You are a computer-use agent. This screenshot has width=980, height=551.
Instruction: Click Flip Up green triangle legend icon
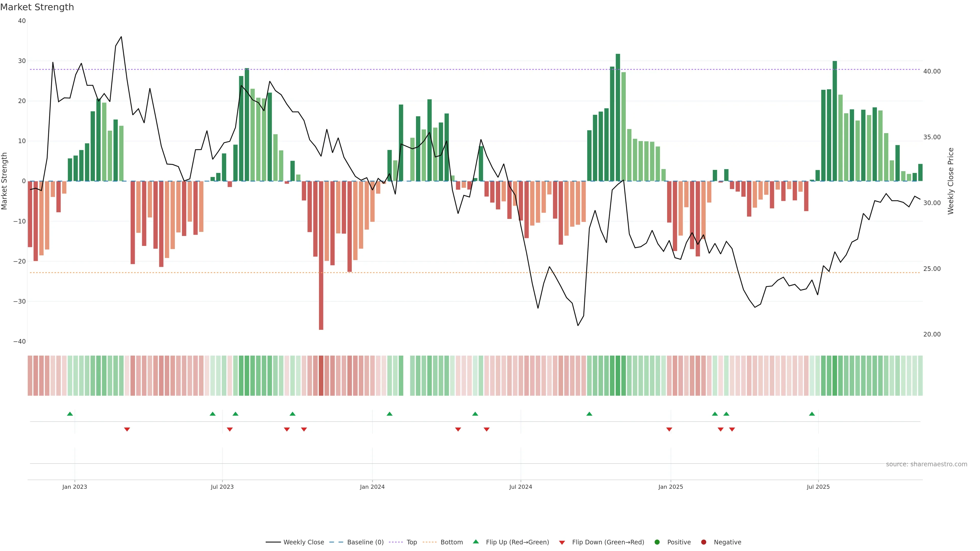pyautogui.click(x=475, y=542)
